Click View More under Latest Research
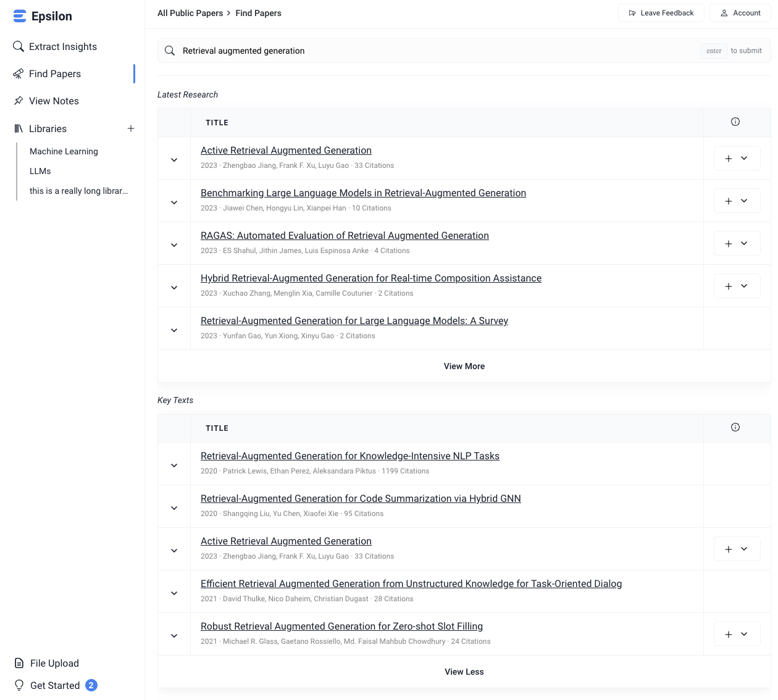This screenshot has width=778, height=700. pos(464,366)
